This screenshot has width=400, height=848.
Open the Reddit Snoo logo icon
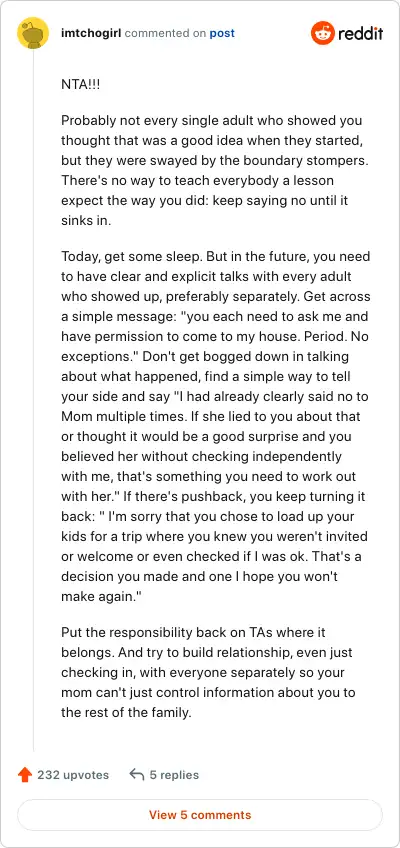pyautogui.click(x=323, y=34)
